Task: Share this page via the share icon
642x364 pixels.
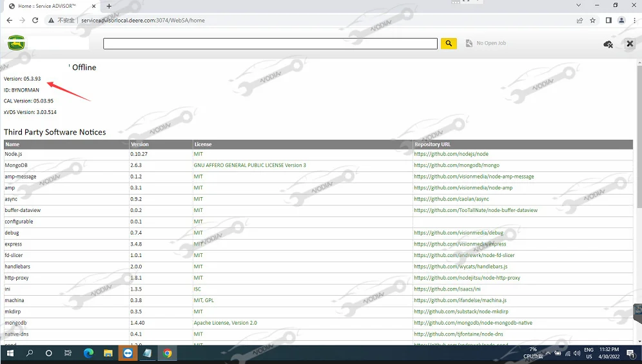Action: pyautogui.click(x=579, y=20)
